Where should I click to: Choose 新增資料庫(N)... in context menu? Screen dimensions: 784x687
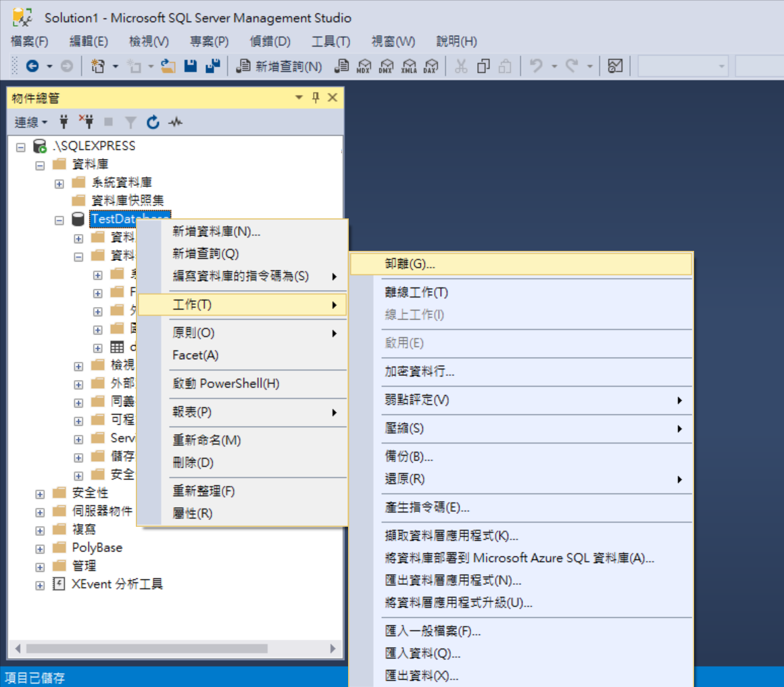242,231
